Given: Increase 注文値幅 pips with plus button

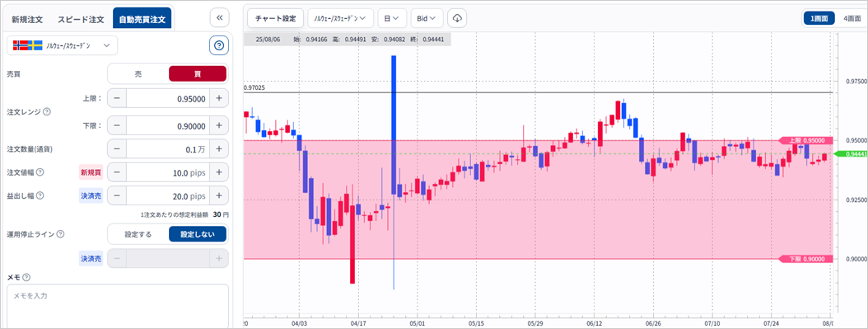Looking at the screenshot, I should 219,172.
